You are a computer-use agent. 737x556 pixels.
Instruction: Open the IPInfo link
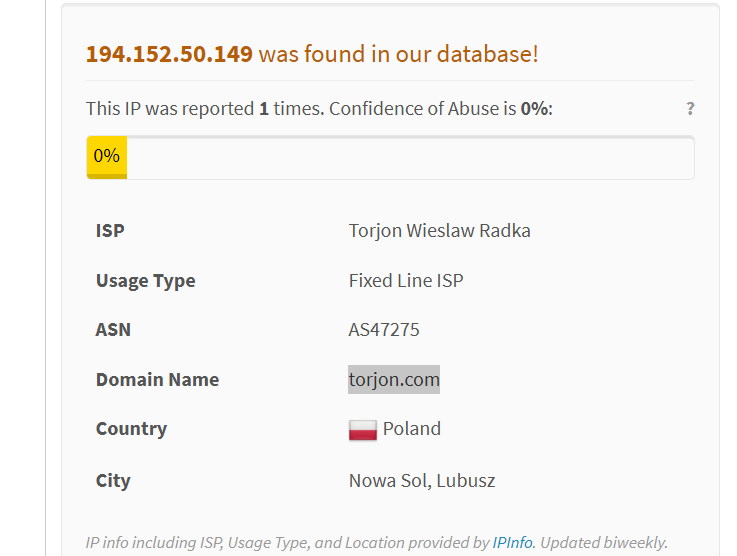tap(512, 542)
